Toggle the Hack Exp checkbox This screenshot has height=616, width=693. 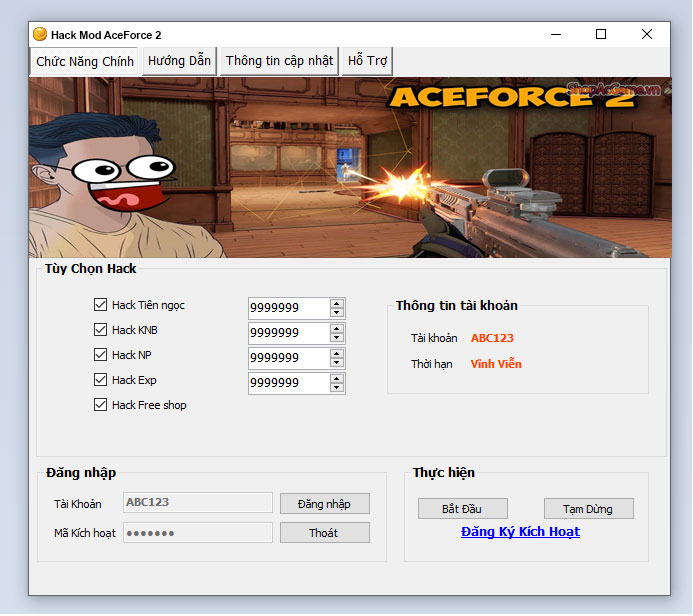[100, 380]
